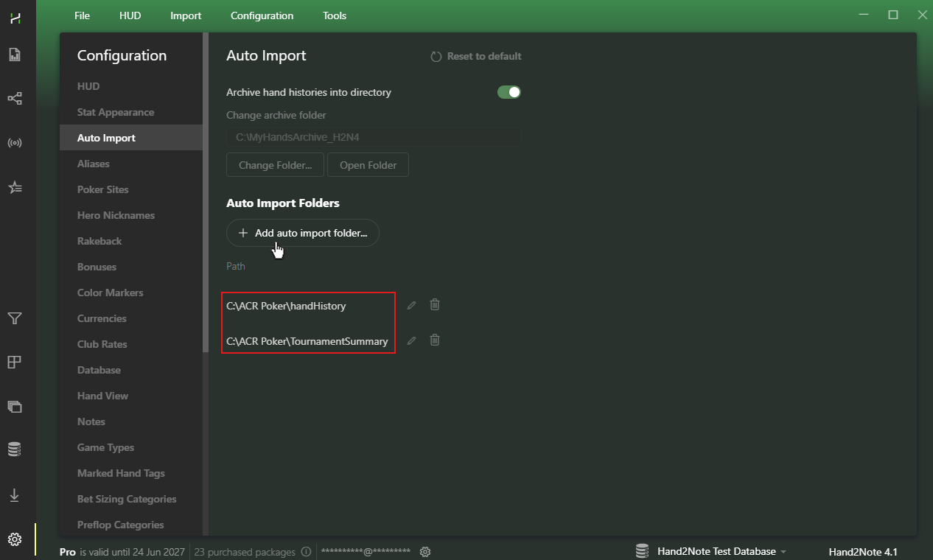Edit the TournamentSummary folder path

click(412, 340)
